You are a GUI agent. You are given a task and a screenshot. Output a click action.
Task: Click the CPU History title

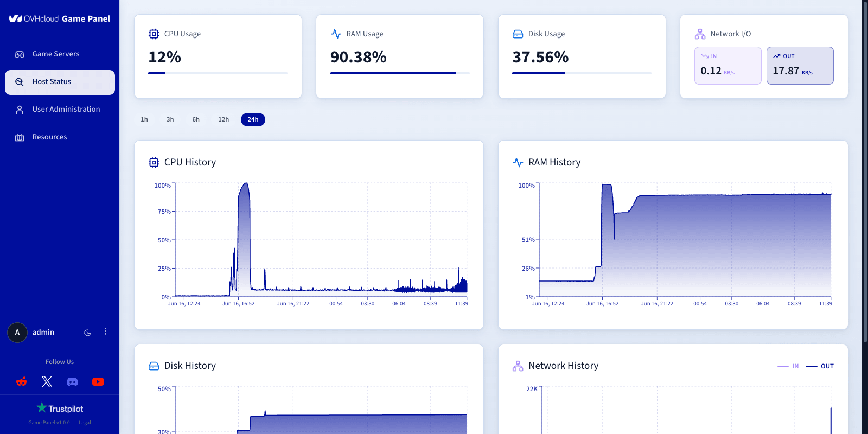point(190,162)
